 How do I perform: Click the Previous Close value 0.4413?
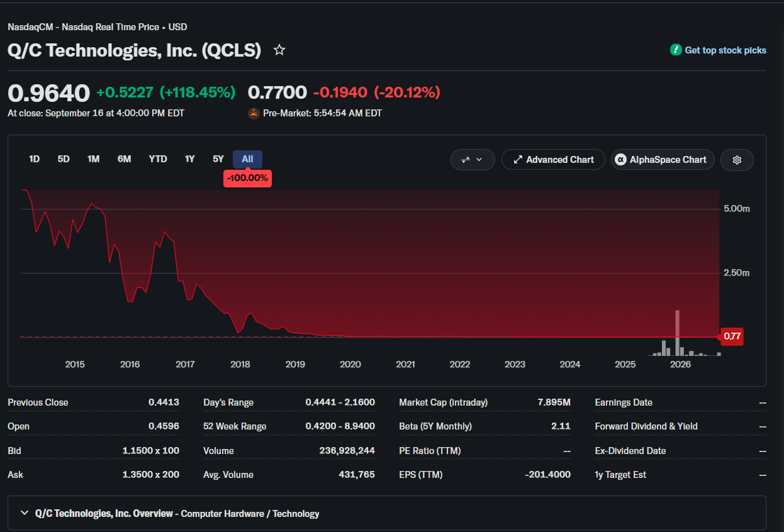tap(164, 402)
